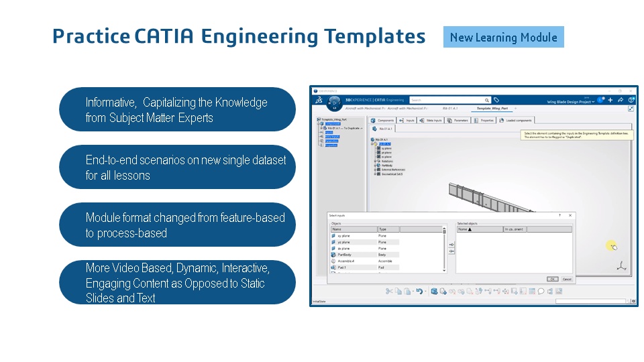Click the table grid toolbar icon
Viewport: 644px width, 362px height.
pyautogui.click(x=532, y=291)
